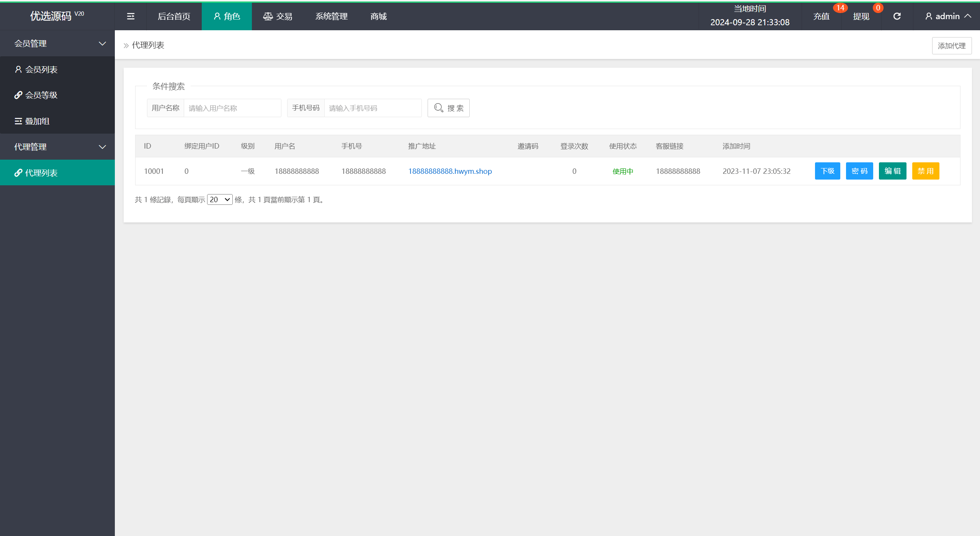Go to 后台首页 tab

[x=174, y=16]
